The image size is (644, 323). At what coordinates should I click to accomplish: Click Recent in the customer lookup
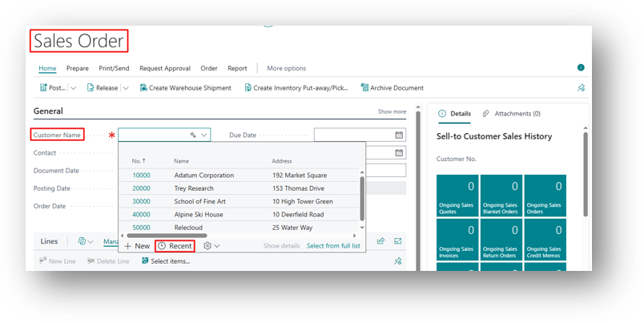click(x=175, y=246)
